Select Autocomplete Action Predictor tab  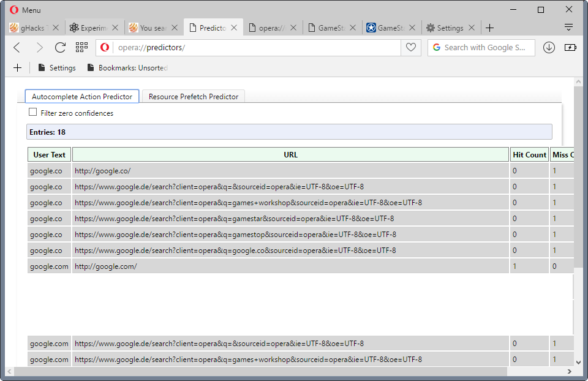tap(82, 96)
